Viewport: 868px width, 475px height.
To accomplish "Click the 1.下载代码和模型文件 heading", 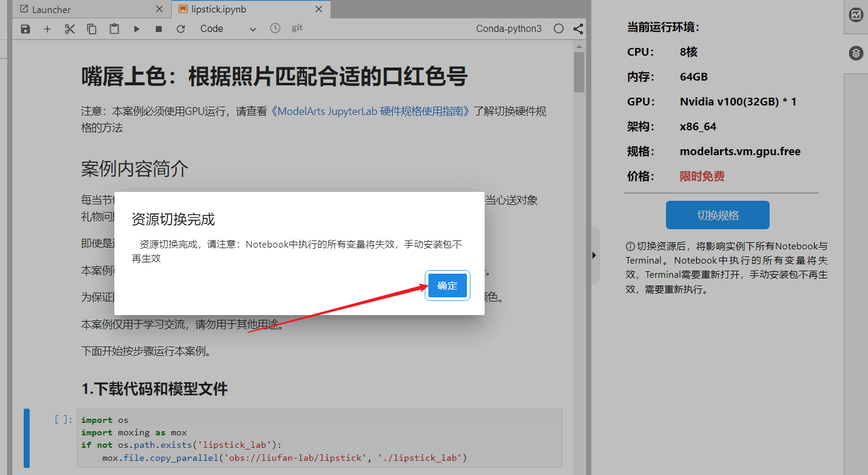I will pyautogui.click(x=155, y=389).
